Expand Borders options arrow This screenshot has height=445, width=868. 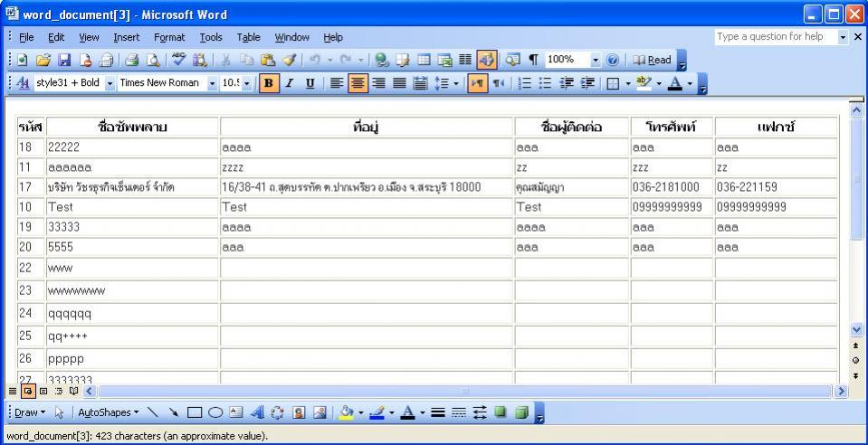(628, 83)
